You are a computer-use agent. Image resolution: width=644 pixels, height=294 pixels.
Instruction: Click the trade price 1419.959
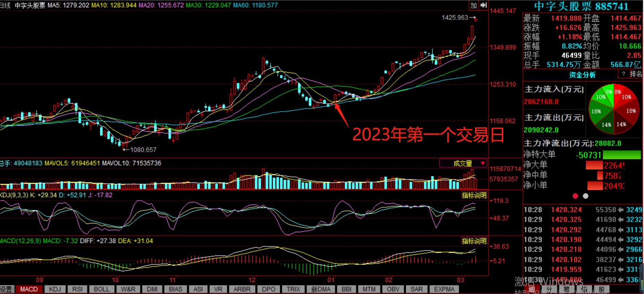[x=566, y=269]
